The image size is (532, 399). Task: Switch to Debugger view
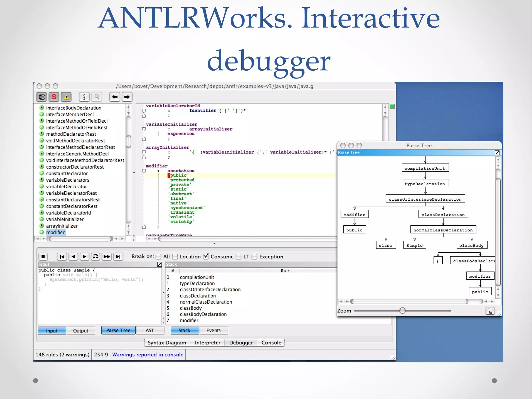(x=241, y=343)
